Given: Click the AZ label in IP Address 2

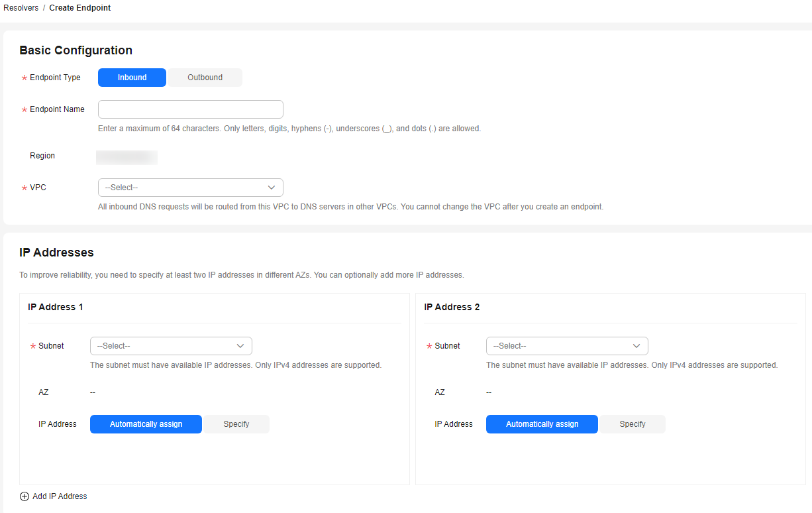Looking at the screenshot, I should pos(440,392).
